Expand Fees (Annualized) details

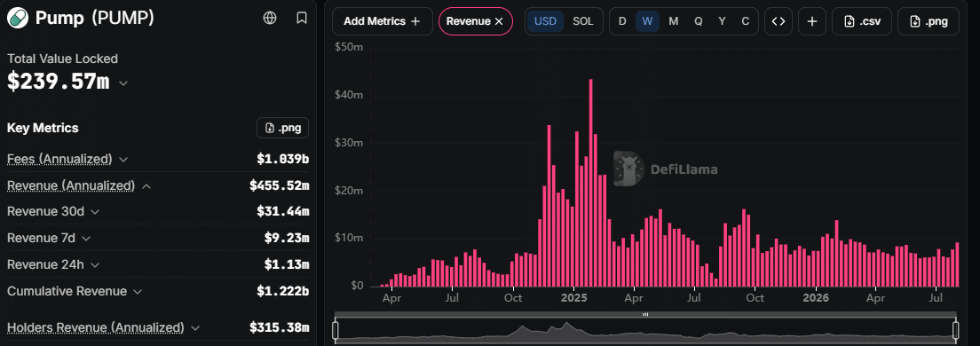(123, 160)
